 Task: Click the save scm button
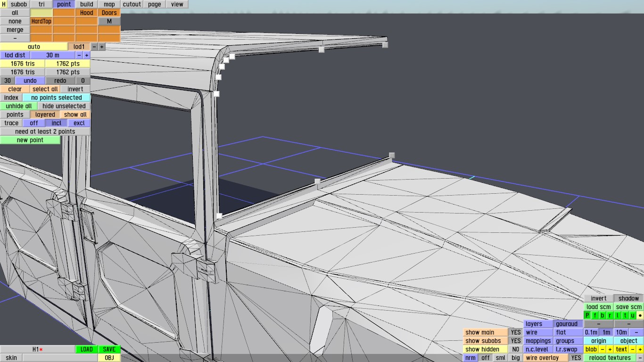pyautogui.click(x=629, y=307)
